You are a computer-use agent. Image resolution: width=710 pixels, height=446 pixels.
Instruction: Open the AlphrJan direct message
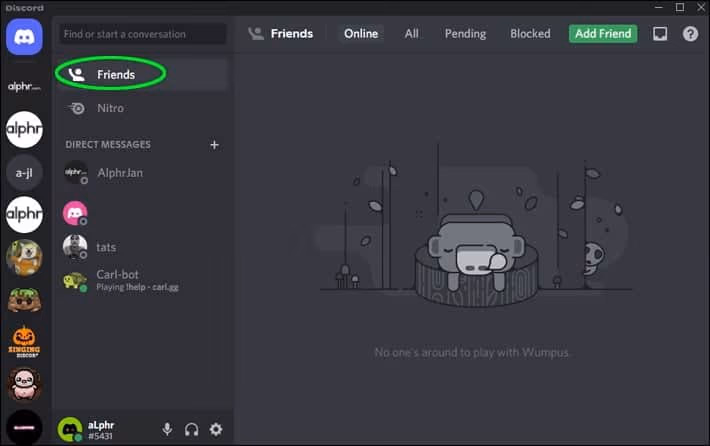(142, 173)
